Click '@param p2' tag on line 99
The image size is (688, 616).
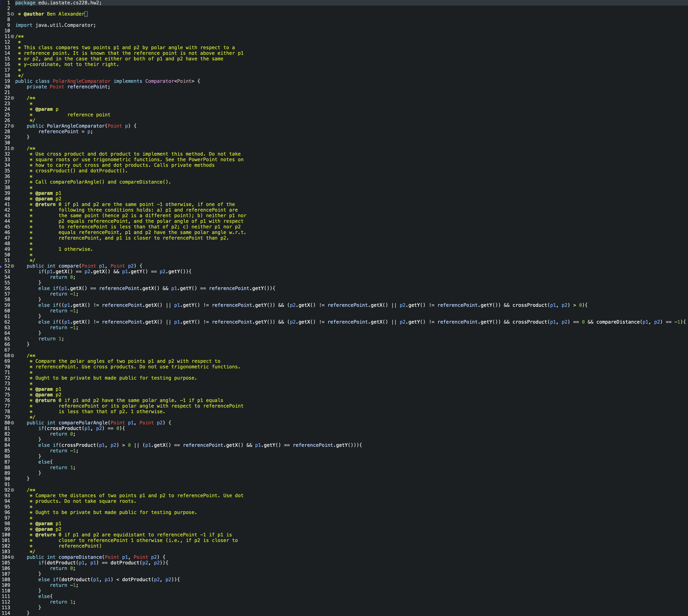[48, 529]
